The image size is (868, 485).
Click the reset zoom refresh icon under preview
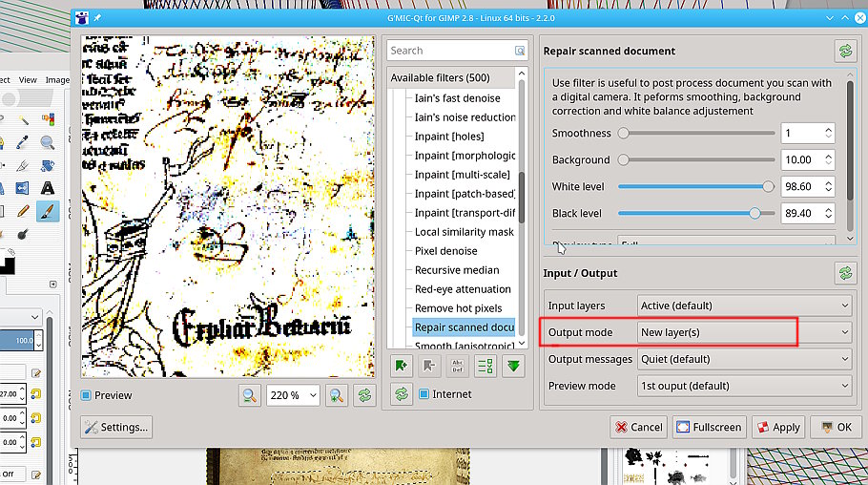pyautogui.click(x=364, y=395)
